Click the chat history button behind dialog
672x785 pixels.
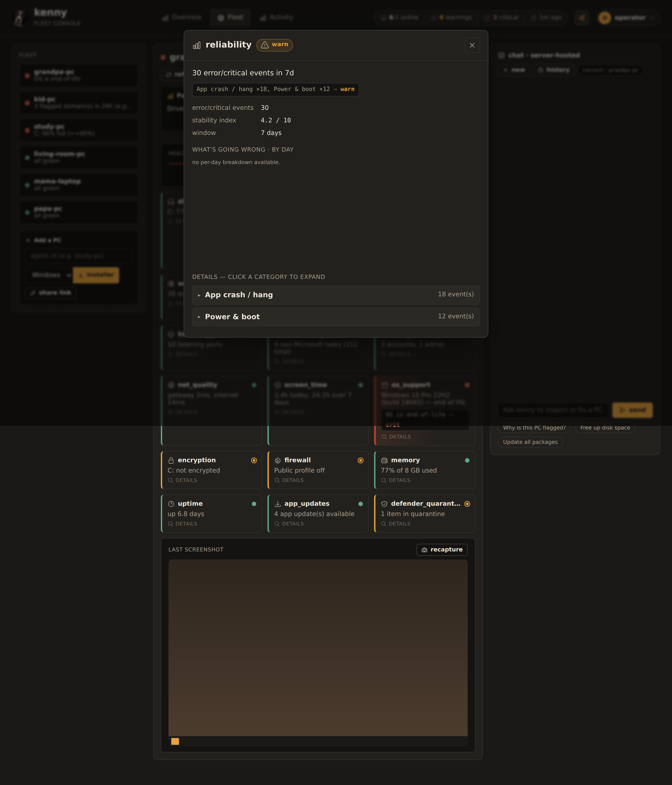pyautogui.click(x=554, y=70)
